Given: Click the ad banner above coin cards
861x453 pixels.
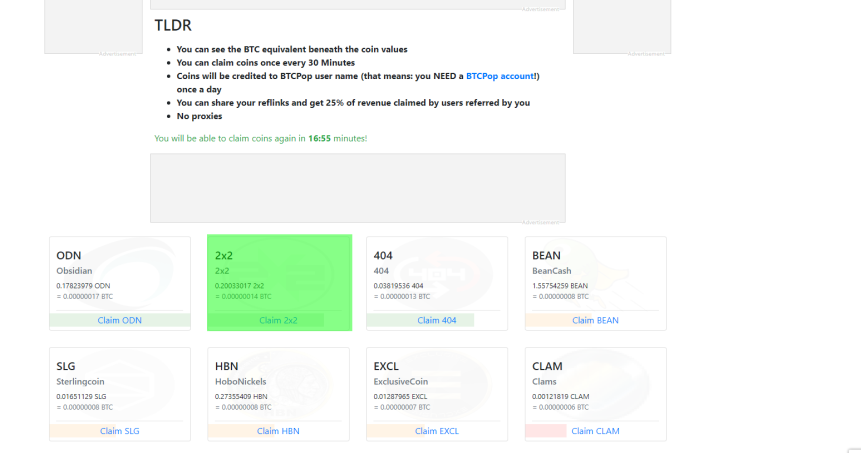Looking at the screenshot, I should pyautogui.click(x=358, y=188).
